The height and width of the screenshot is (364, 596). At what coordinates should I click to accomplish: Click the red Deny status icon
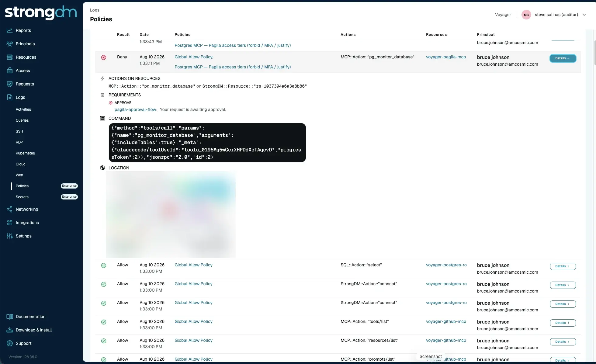[104, 57]
